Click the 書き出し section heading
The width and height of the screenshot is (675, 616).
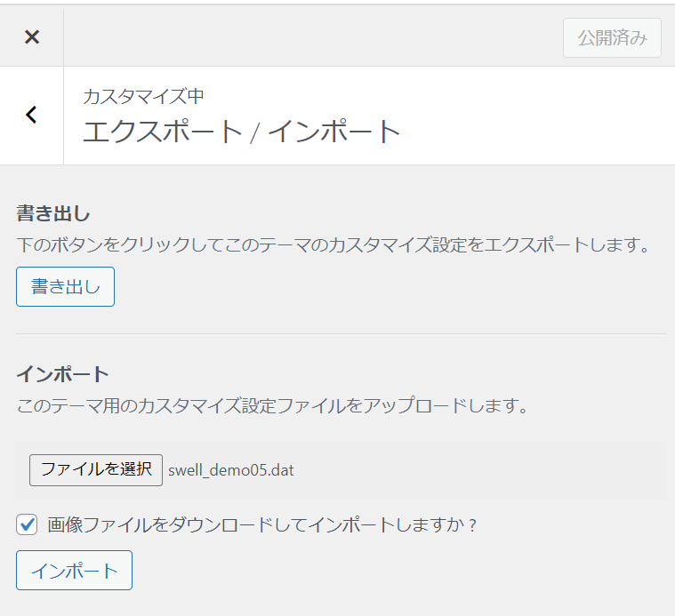pos(53,213)
